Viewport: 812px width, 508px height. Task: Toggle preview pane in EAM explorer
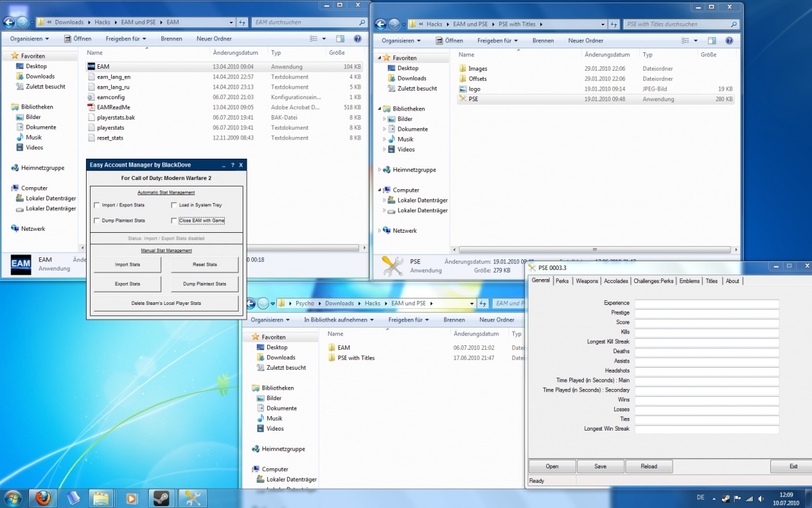pyautogui.click(x=340, y=39)
